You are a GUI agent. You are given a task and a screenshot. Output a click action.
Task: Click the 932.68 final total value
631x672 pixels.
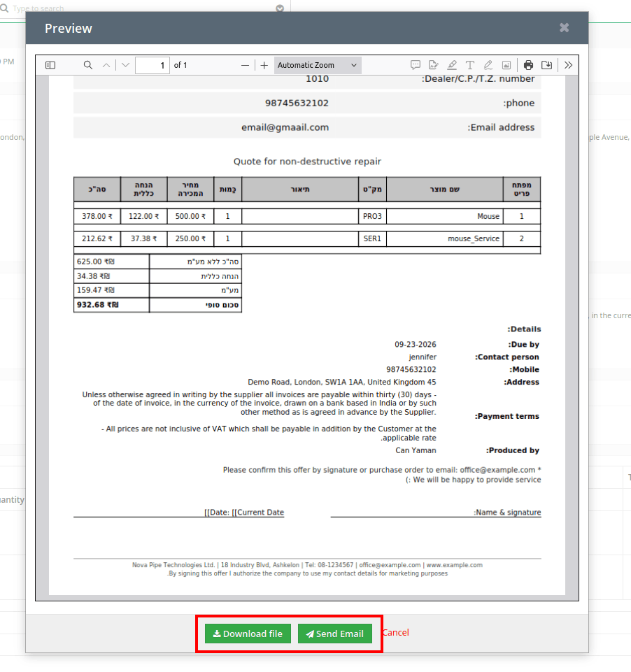click(98, 305)
